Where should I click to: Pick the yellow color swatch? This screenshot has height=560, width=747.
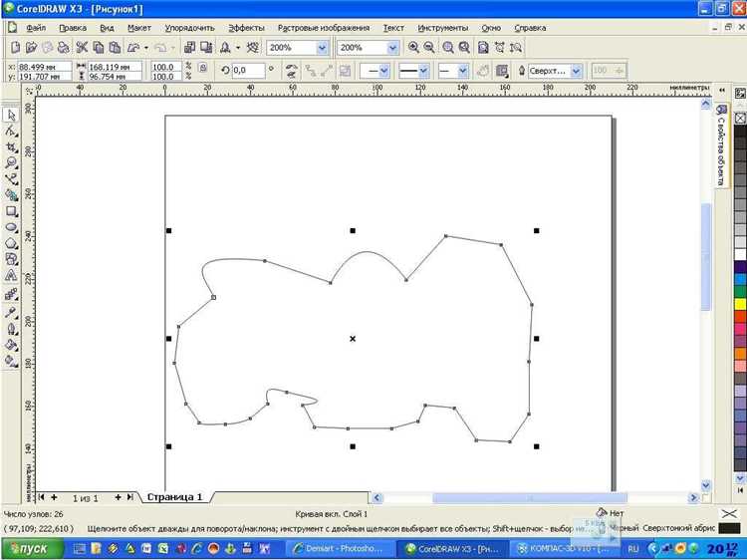(x=740, y=304)
